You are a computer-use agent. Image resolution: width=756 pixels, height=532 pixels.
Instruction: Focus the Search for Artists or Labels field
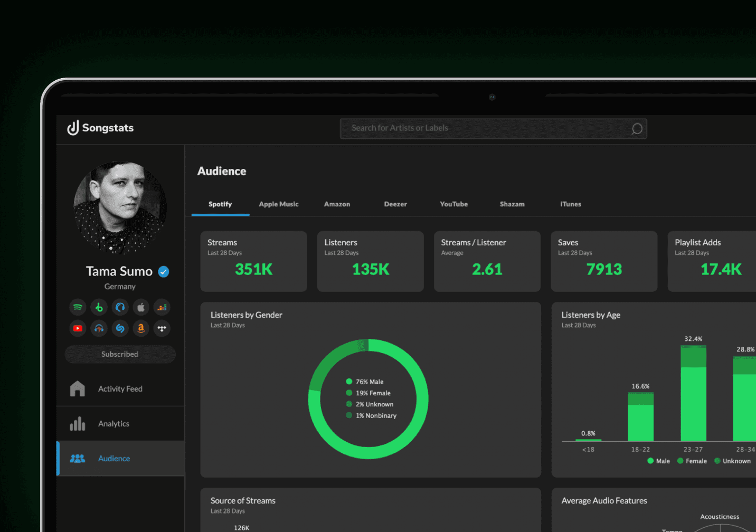click(x=493, y=128)
